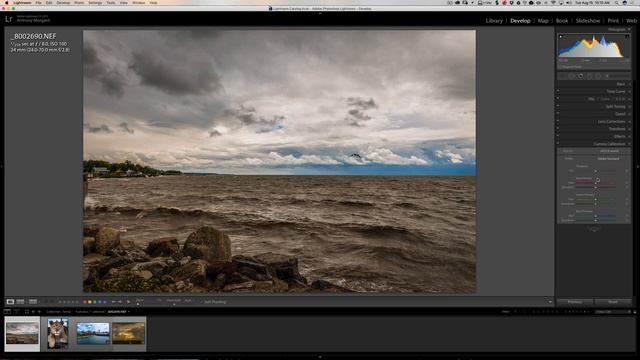
Task: Open second window display icon in filmstrip
Action: point(16,312)
